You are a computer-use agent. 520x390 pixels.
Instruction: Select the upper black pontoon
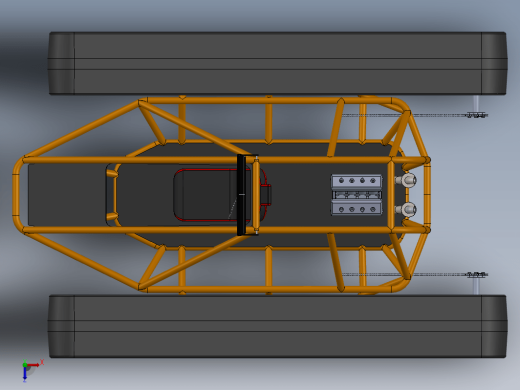pyautogui.click(x=277, y=63)
